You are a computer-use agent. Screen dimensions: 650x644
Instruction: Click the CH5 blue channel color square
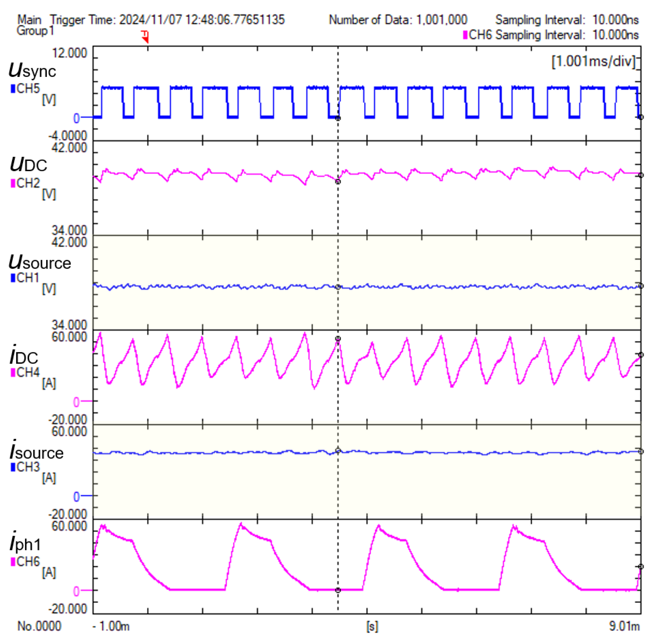point(13,89)
